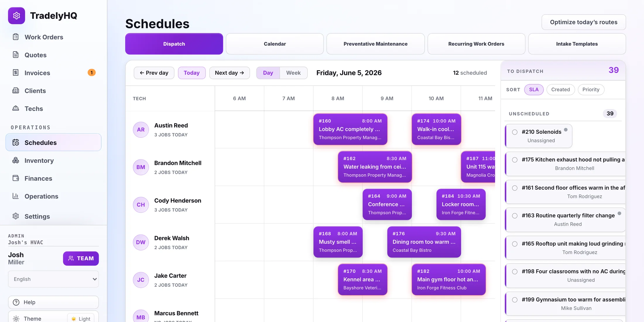This screenshot has height=322, width=644.
Task: Open the English language dropdown
Action: (53, 279)
